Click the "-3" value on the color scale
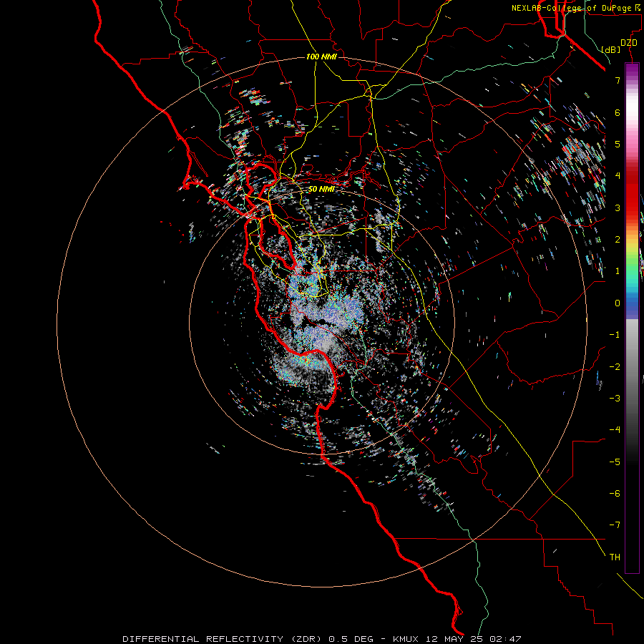 point(615,399)
